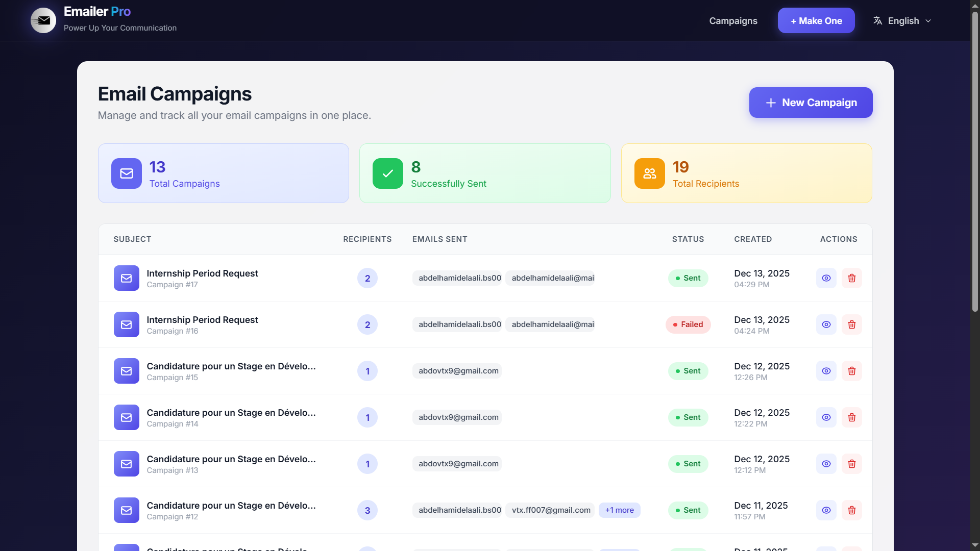The width and height of the screenshot is (980, 551).
Task: Open Internship Period Request Campaign #16 title
Action: (202, 320)
